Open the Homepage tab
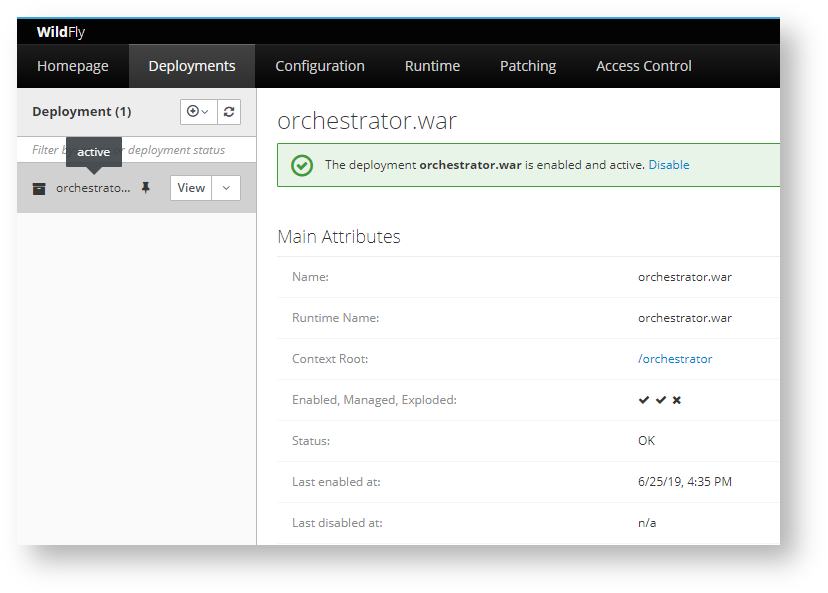828x593 pixels. click(73, 66)
